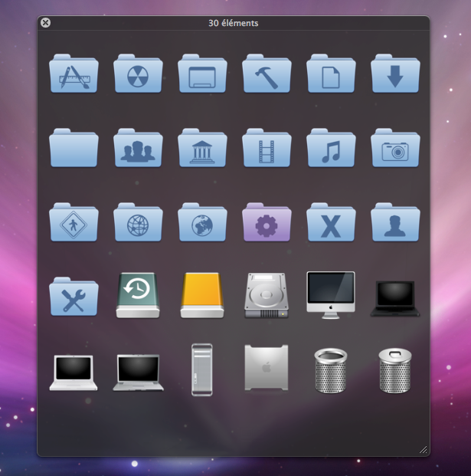Select the Time Machine backup drive icon

click(138, 295)
